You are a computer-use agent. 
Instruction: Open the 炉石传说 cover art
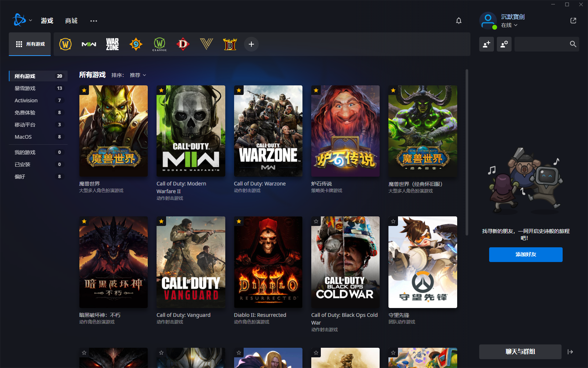click(x=345, y=131)
